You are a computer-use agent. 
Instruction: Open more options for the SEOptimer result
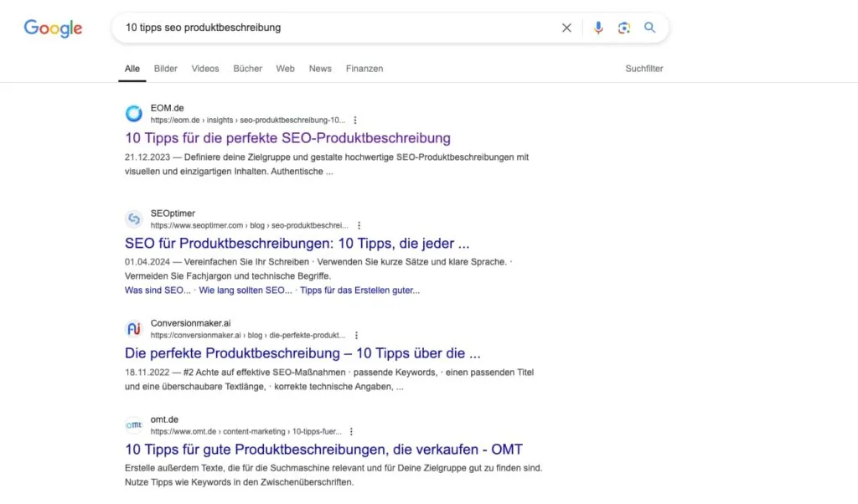pos(359,225)
